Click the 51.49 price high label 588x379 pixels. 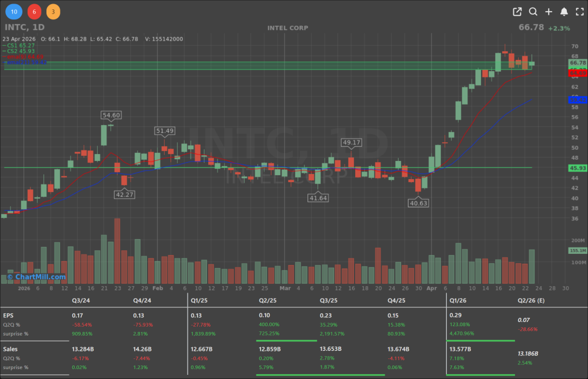165,131
